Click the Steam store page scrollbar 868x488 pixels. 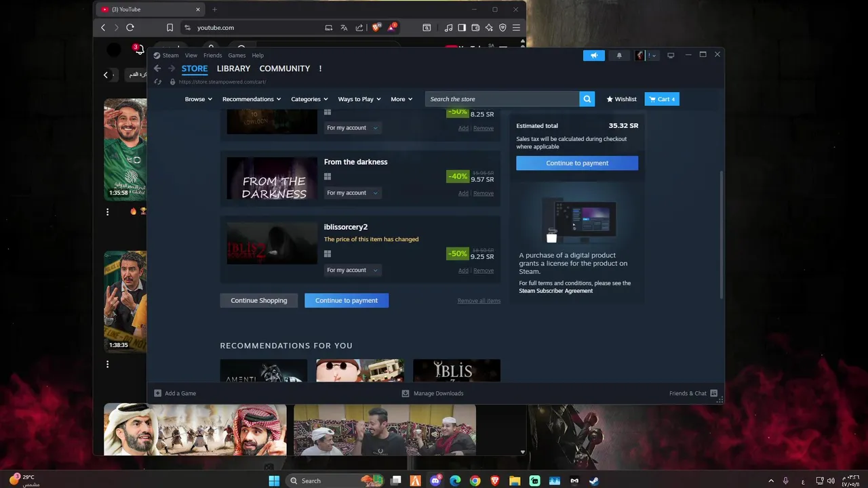tap(721, 234)
